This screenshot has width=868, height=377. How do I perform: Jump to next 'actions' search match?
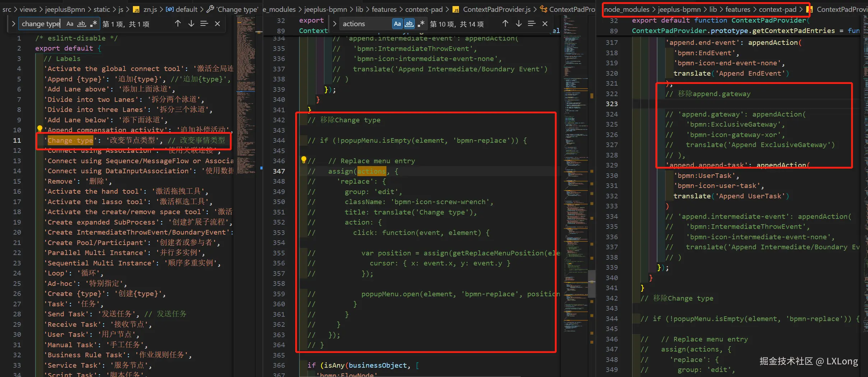pos(519,24)
